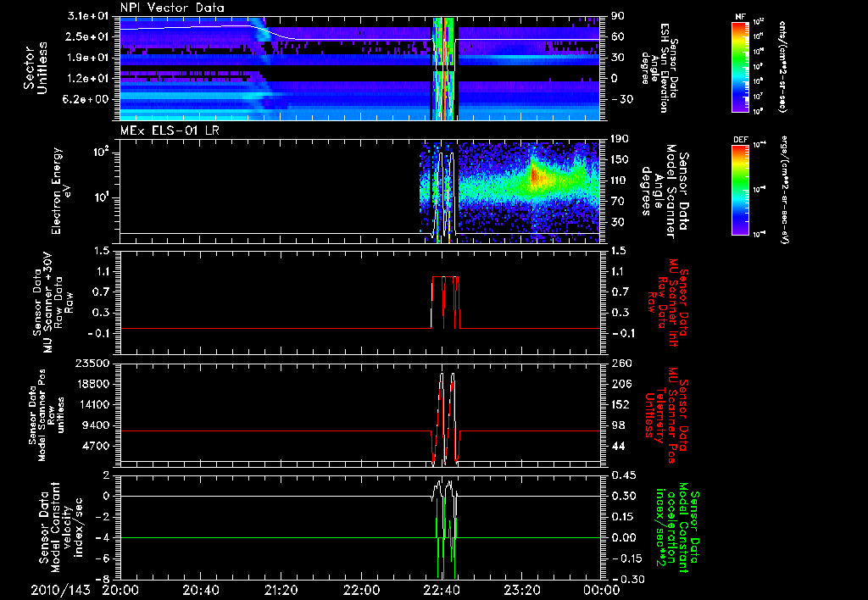The width and height of the screenshot is (868, 600).
Task: Click the '110' scanner angle tick value
Action: pos(619,181)
